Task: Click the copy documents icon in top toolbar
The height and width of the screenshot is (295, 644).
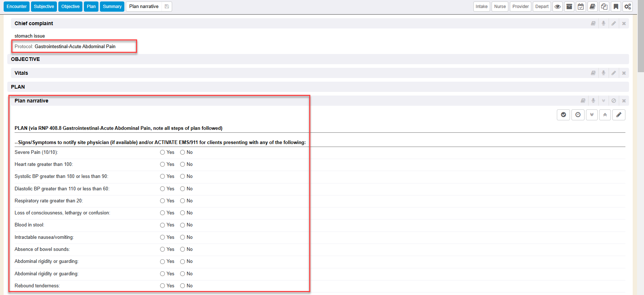Action: (604, 7)
